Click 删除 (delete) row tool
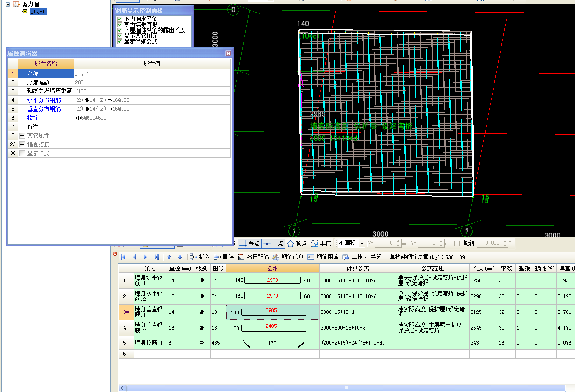The image size is (575, 392). click(x=224, y=257)
